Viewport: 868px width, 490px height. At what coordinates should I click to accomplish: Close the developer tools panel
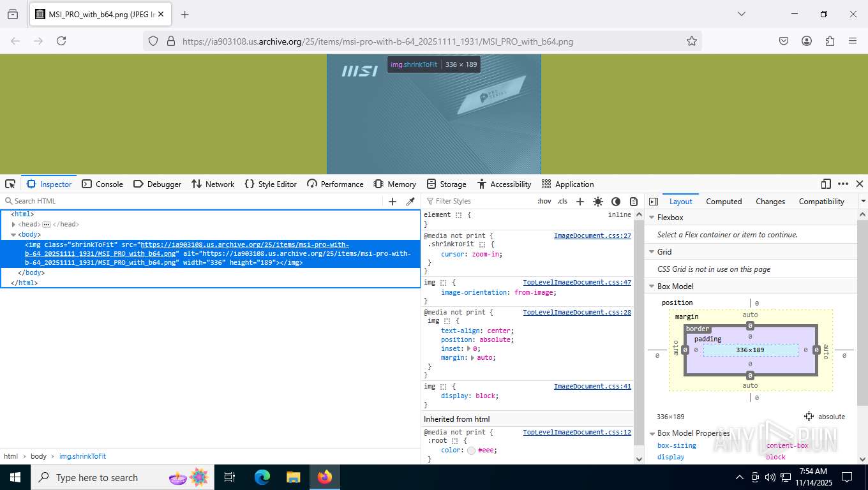pyautogui.click(x=860, y=184)
